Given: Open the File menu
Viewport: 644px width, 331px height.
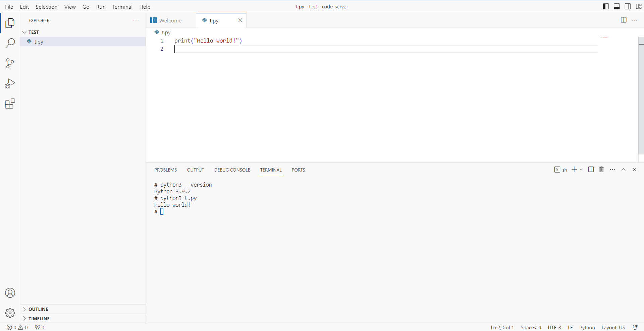Looking at the screenshot, I should [9, 7].
